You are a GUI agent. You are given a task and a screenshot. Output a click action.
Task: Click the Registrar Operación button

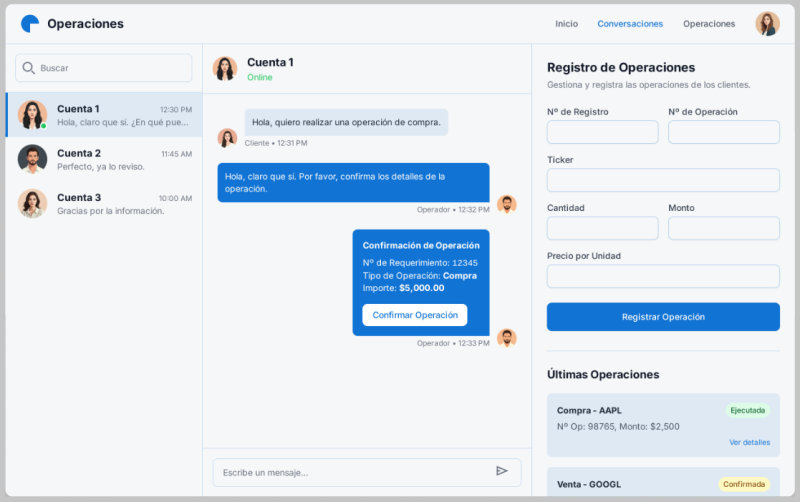click(x=663, y=317)
